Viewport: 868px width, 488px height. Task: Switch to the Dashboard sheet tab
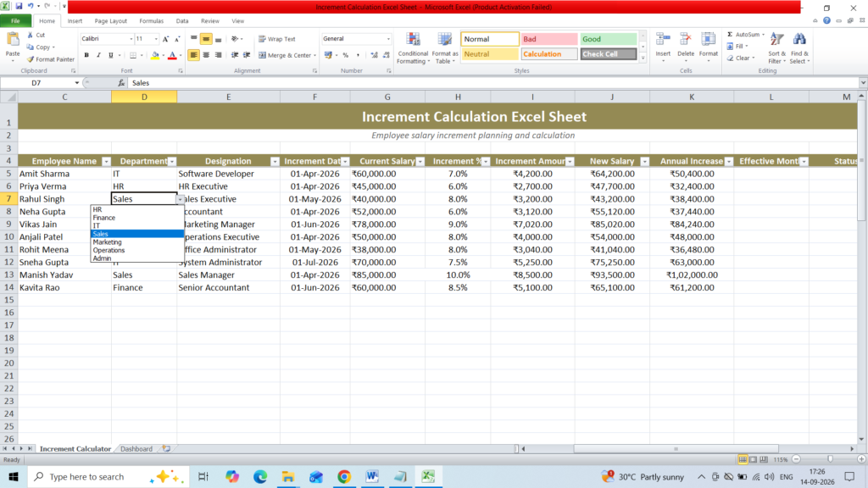[136, 449]
